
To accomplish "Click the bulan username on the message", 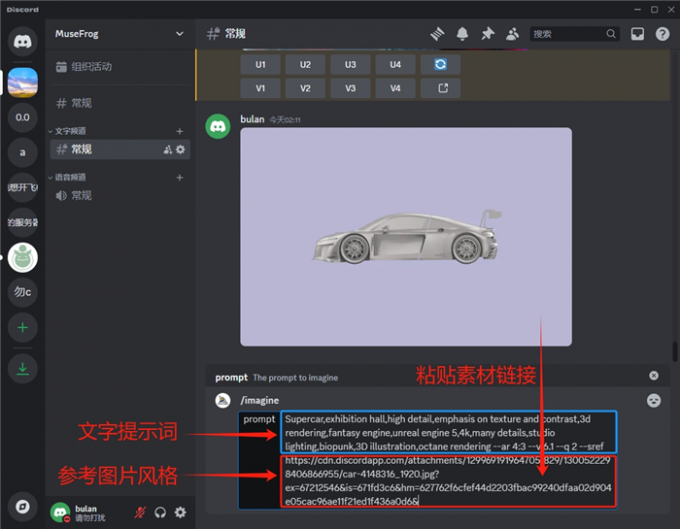I will tap(252, 119).
